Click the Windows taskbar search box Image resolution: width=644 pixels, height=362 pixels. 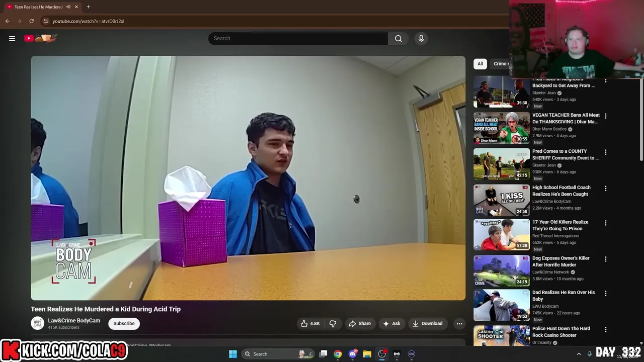[278, 354]
